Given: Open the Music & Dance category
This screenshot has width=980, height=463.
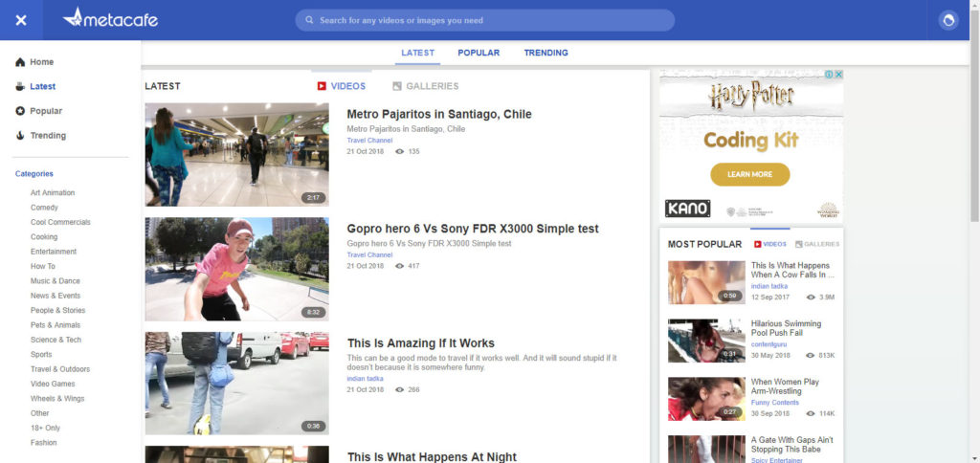Looking at the screenshot, I should [56, 280].
